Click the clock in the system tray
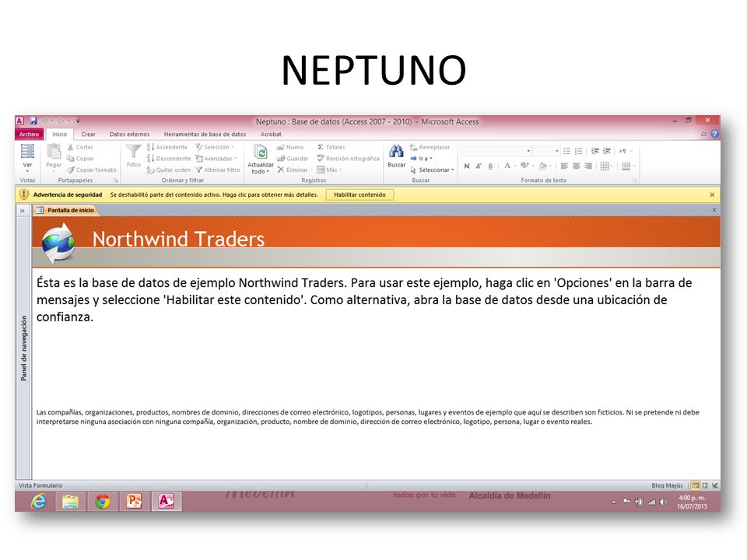Screen dimensions: 747x560 (693, 502)
